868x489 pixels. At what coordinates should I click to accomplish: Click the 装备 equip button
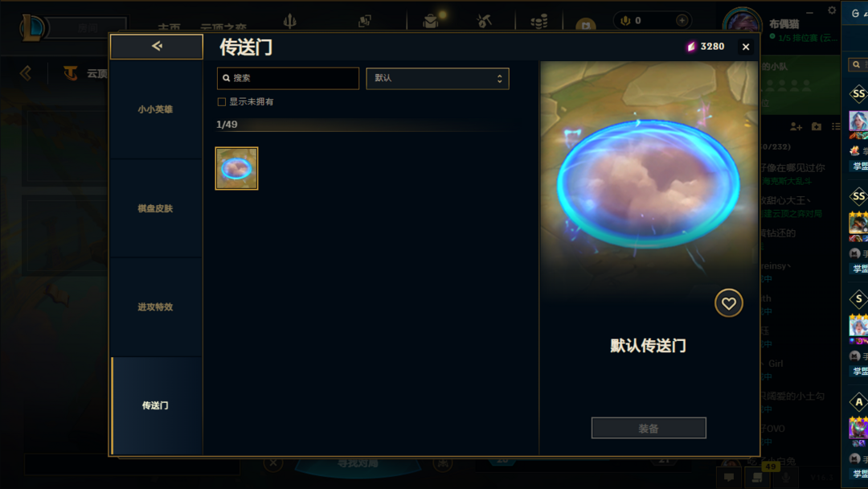(x=649, y=428)
